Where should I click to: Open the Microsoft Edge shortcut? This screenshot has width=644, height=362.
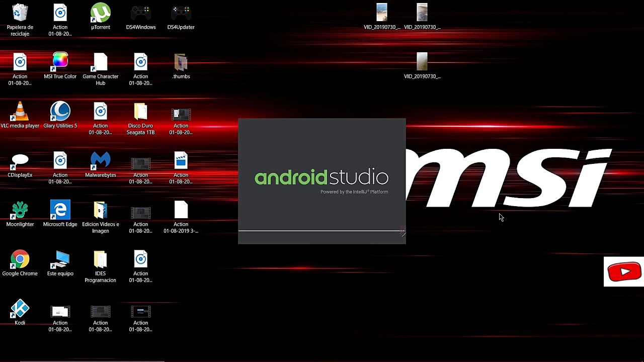coord(60,210)
